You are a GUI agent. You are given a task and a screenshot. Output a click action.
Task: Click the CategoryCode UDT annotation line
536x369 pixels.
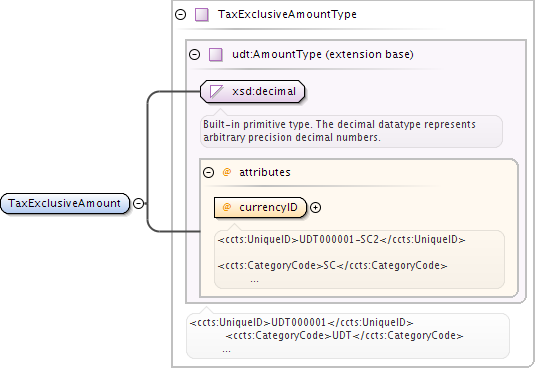(345, 335)
